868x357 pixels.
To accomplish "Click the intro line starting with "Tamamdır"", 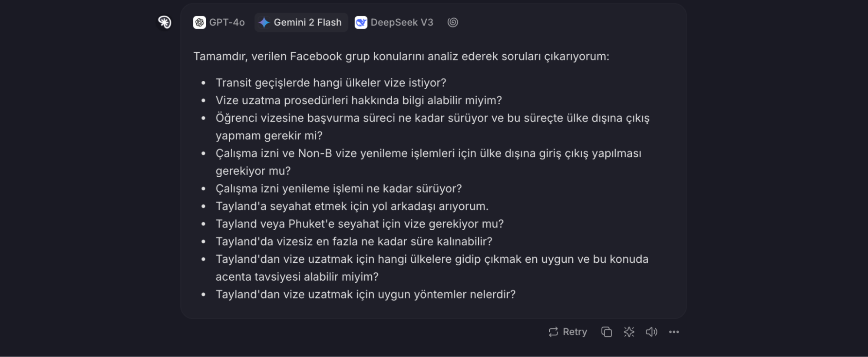I will click(x=401, y=56).
